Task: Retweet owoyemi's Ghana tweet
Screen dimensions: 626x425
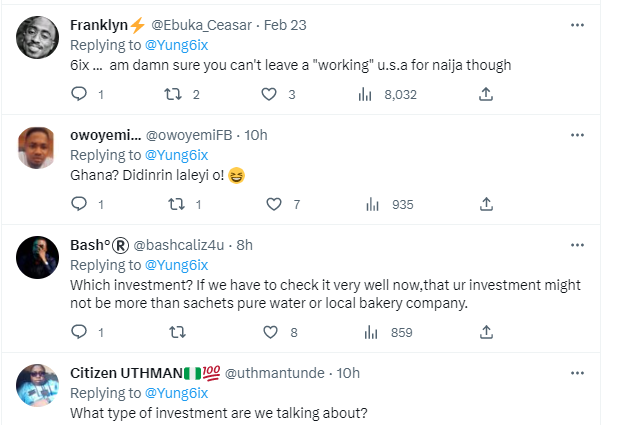Action: (176, 204)
